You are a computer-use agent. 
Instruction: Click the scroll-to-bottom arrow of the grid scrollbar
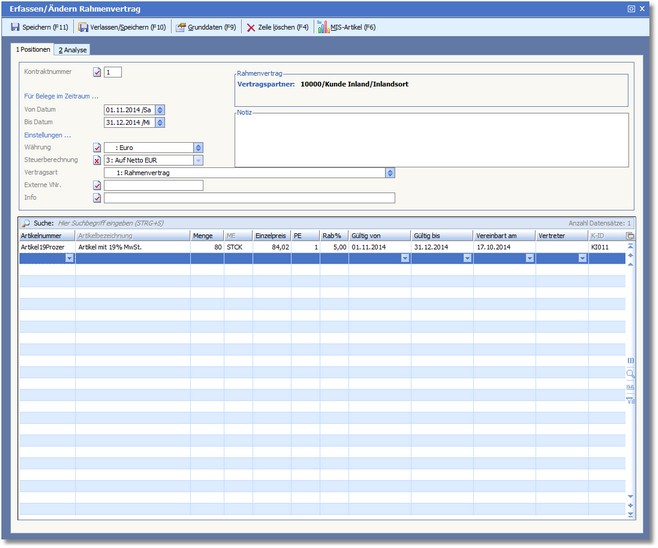coord(630,515)
